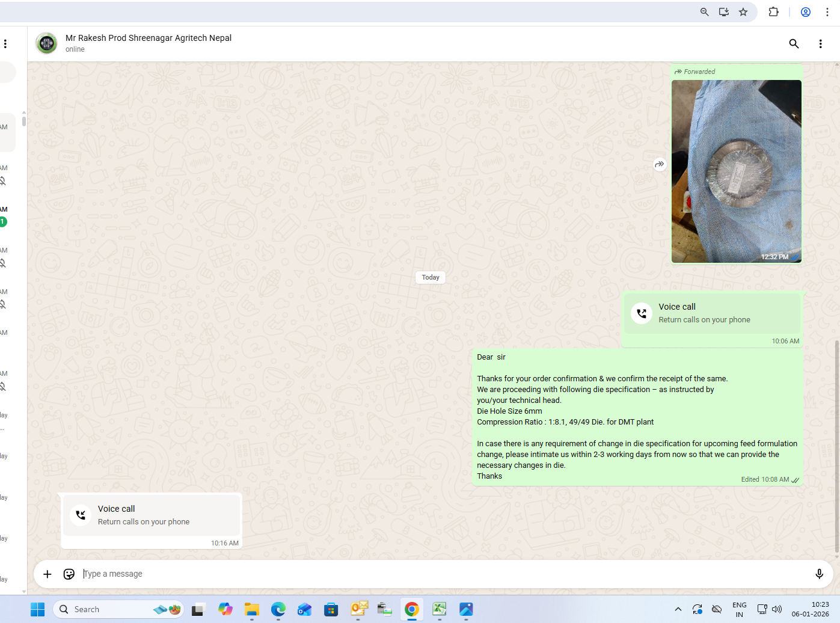Bookmark this tab with star icon
Screen dimensions: 840x623
click(x=743, y=12)
